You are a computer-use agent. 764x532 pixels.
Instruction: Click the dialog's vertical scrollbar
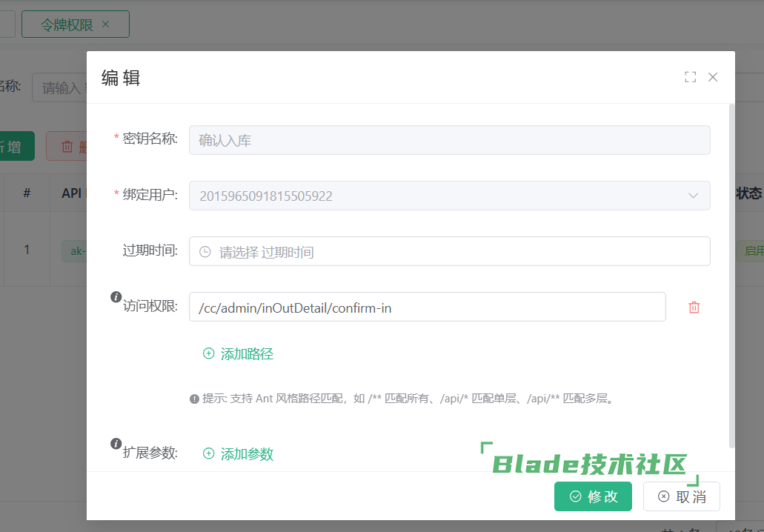point(731,274)
